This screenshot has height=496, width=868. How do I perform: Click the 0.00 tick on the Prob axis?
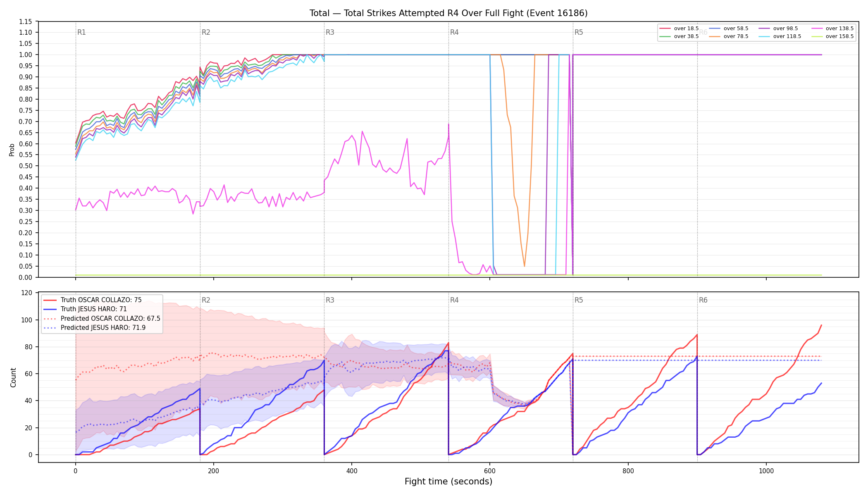(26, 277)
